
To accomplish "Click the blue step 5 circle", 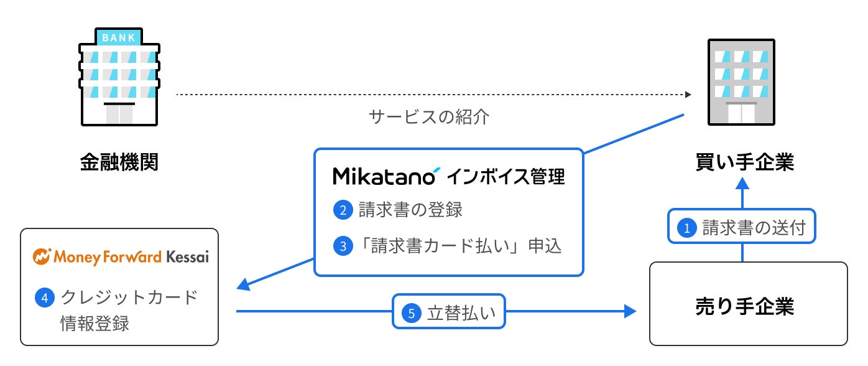I will tap(411, 314).
